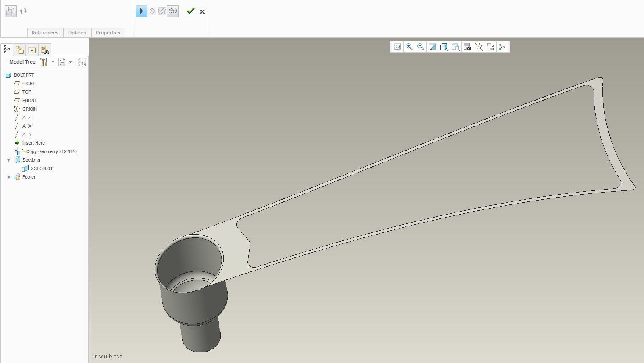Open the Datum Display Filters dropdown

point(479,47)
